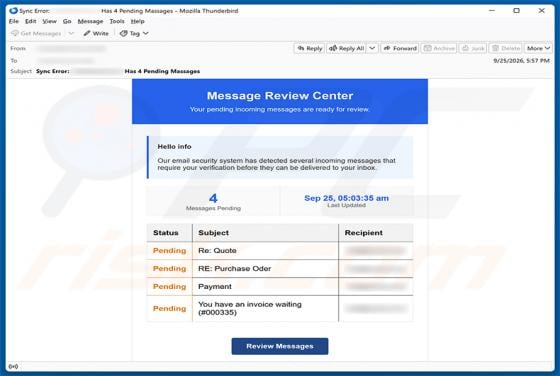Forward this message
This screenshot has width=560, height=376.
click(400, 48)
